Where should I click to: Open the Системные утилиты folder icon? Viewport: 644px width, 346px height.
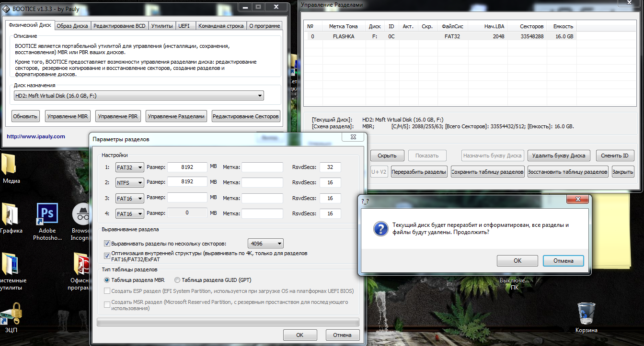coord(11,264)
